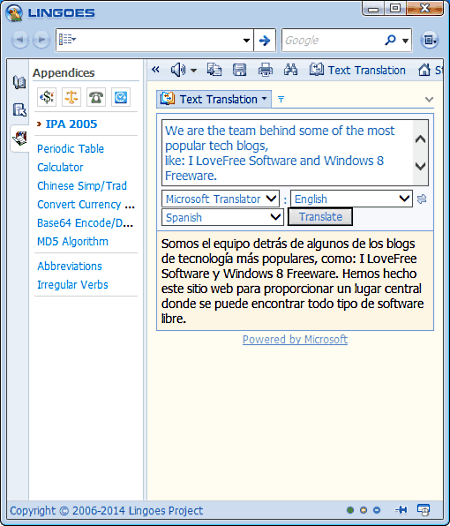This screenshot has height=526, width=450.
Task: Open the dictionary list icon in search box
Action: [67, 40]
